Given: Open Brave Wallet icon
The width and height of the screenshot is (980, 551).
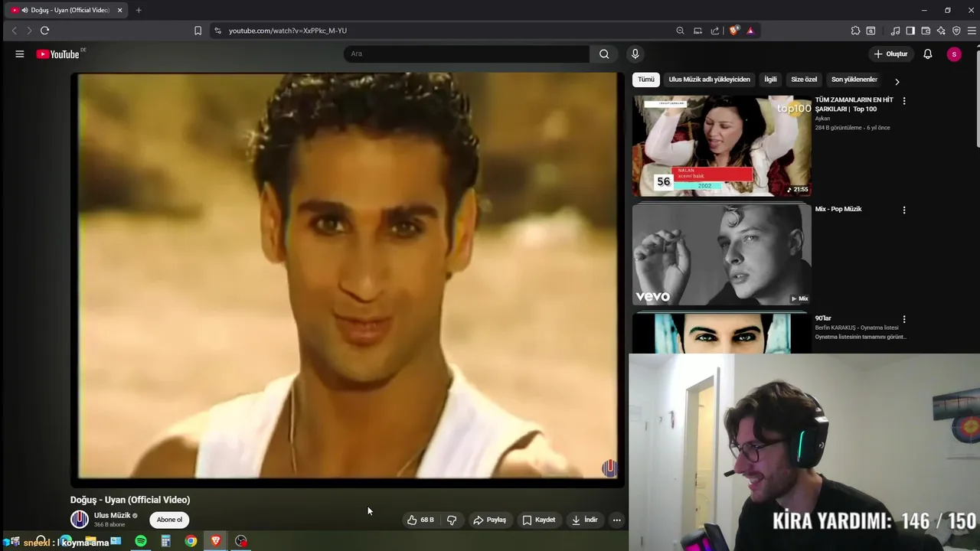Looking at the screenshot, I should point(926,31).
